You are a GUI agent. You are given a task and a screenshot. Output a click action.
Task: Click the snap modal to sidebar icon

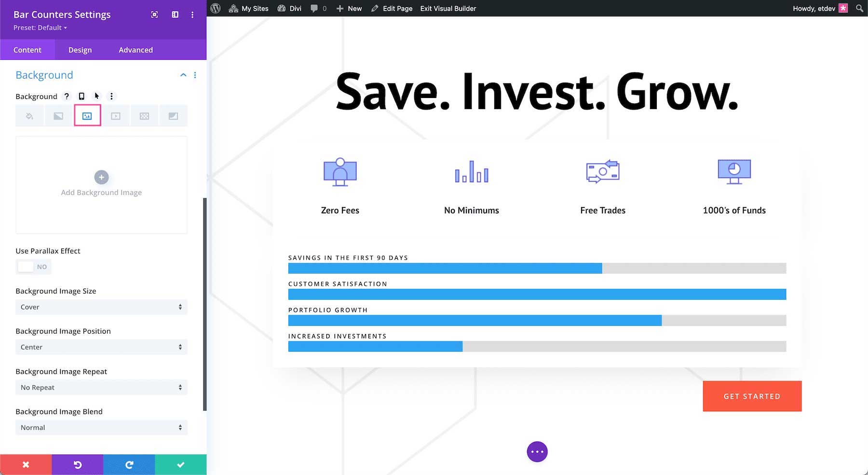coord(175,14)
